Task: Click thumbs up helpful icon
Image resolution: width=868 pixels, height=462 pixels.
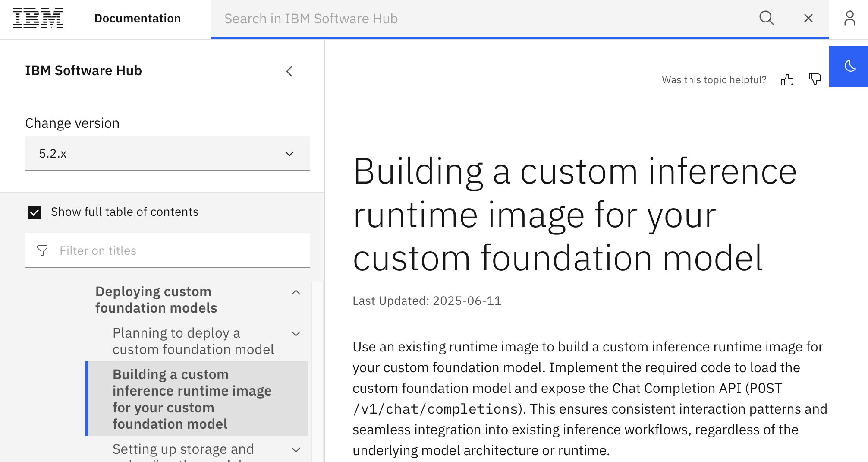Action: [787, 80]
